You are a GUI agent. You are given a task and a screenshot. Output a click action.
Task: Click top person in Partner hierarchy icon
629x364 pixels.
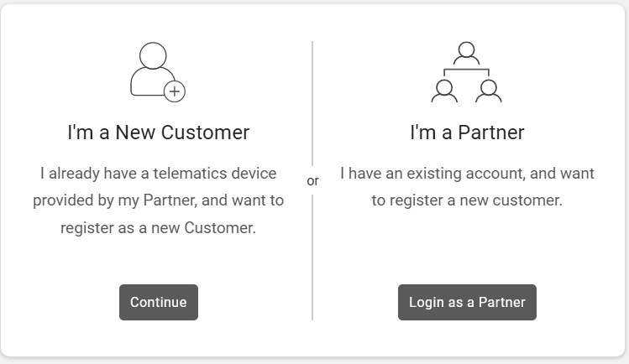tap(466, 54)
